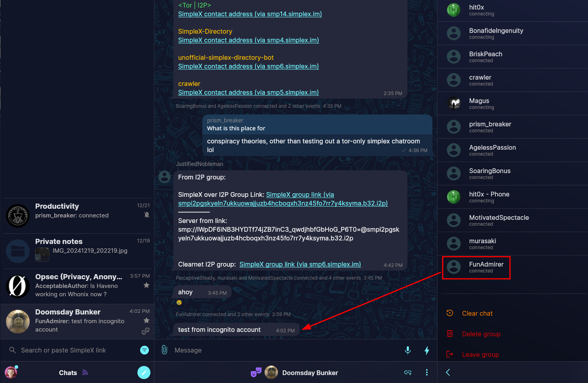Click the IMG_20241219_202219.jpg thumbnail

tap(42, 255)
